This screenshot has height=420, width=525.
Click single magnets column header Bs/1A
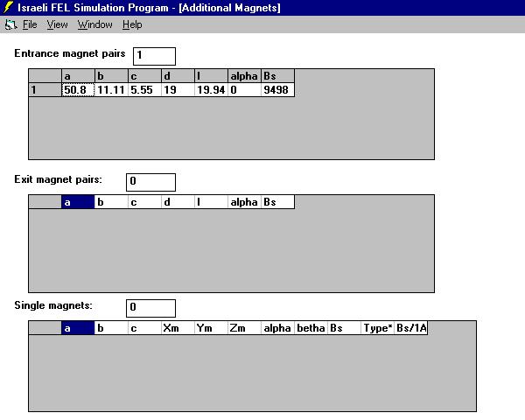point(411,328)
